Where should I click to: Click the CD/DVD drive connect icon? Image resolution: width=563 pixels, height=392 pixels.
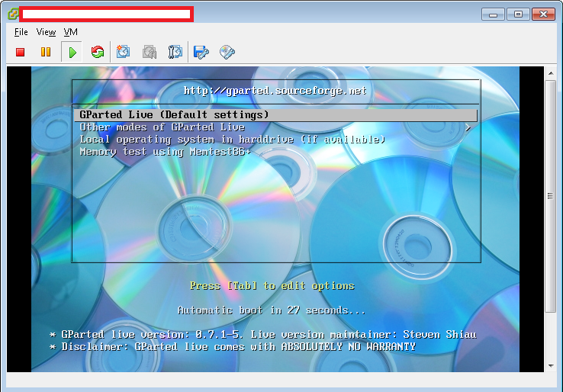pyautogui.click(x=227, y=52)
